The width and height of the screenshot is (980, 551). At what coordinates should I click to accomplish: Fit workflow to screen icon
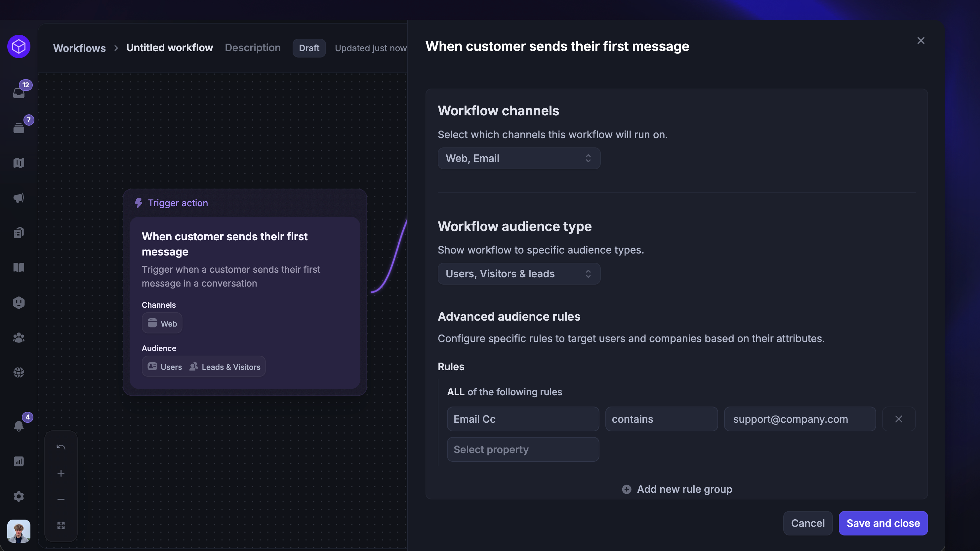coord(61,525)
